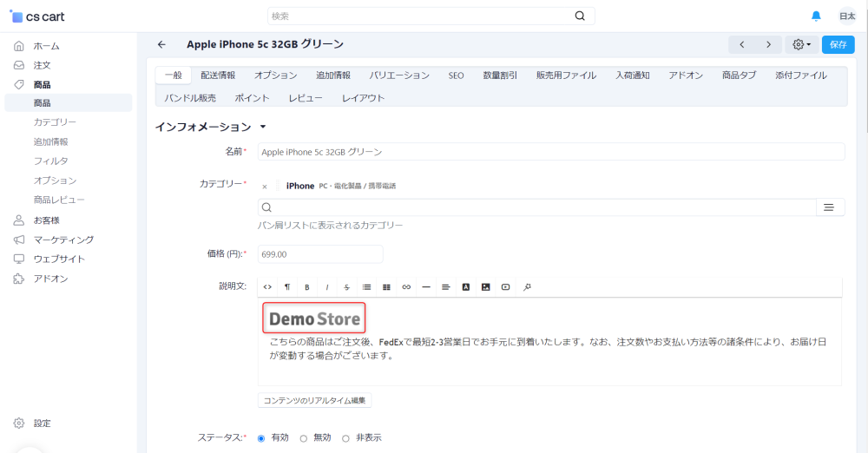Open the SEO tab
Screen dimensions: 868x453
click(x=457, y=75)
